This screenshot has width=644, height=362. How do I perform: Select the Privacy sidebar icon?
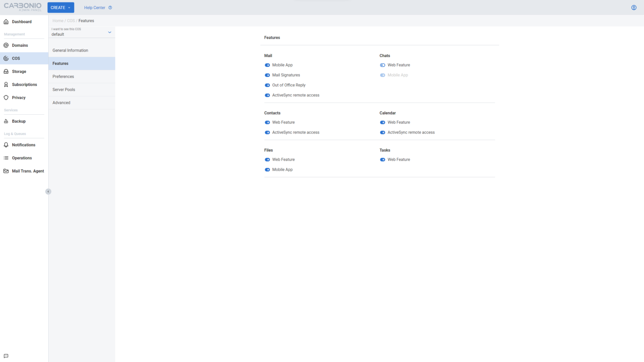[6, 97]
